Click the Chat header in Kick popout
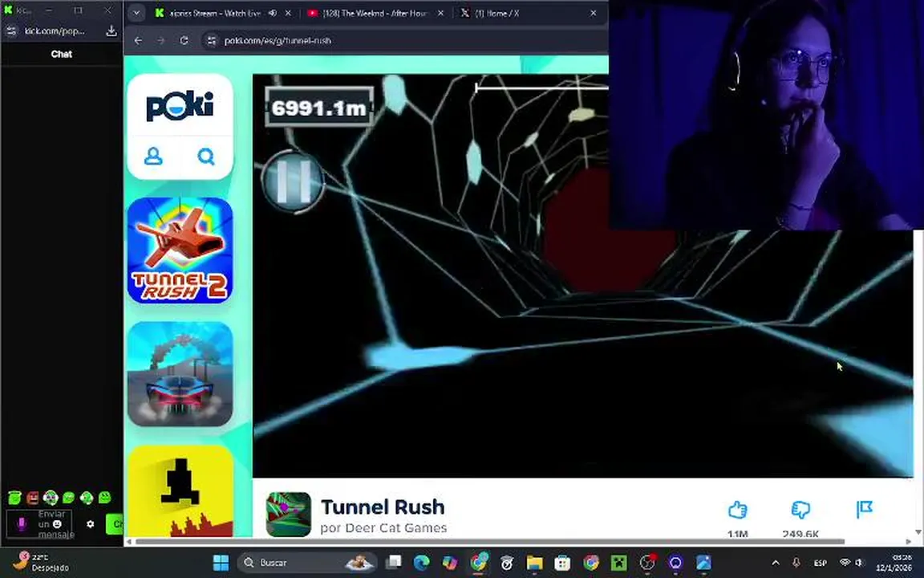This screenshot has height=578, width=924. click(x=61, y=54)
